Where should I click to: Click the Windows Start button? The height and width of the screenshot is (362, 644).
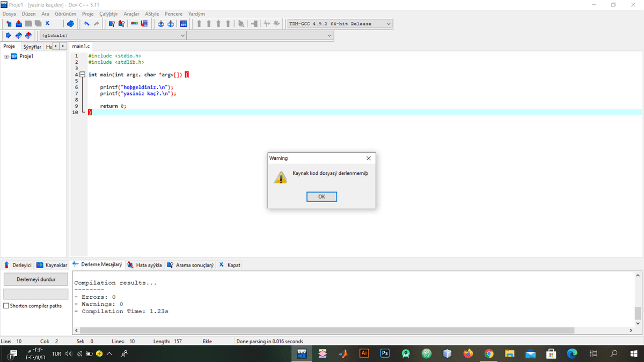634,353
